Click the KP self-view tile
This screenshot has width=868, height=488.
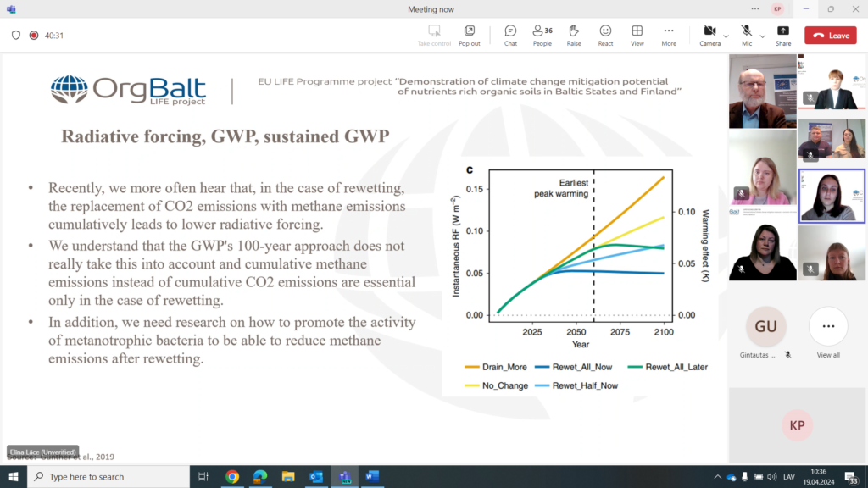[797, 425]
